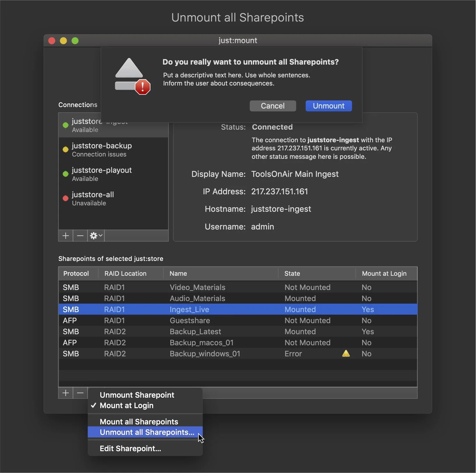Toggle Mount at Login menu item

click(x=145, y=405)
